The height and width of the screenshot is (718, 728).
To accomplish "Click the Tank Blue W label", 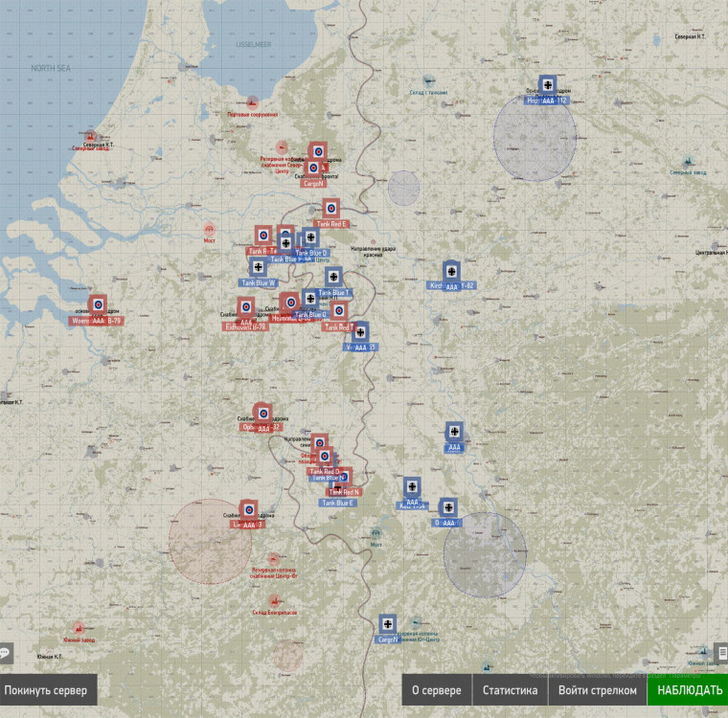I will point(258,282).
